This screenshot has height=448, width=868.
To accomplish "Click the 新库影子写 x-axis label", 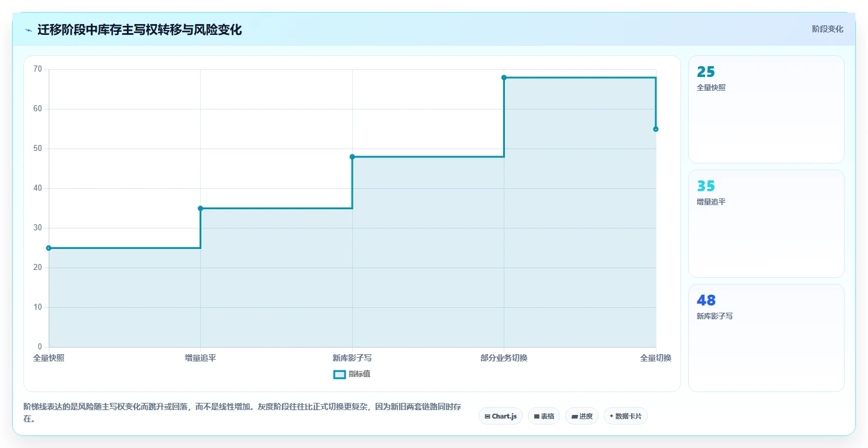I will click(352, 358).
